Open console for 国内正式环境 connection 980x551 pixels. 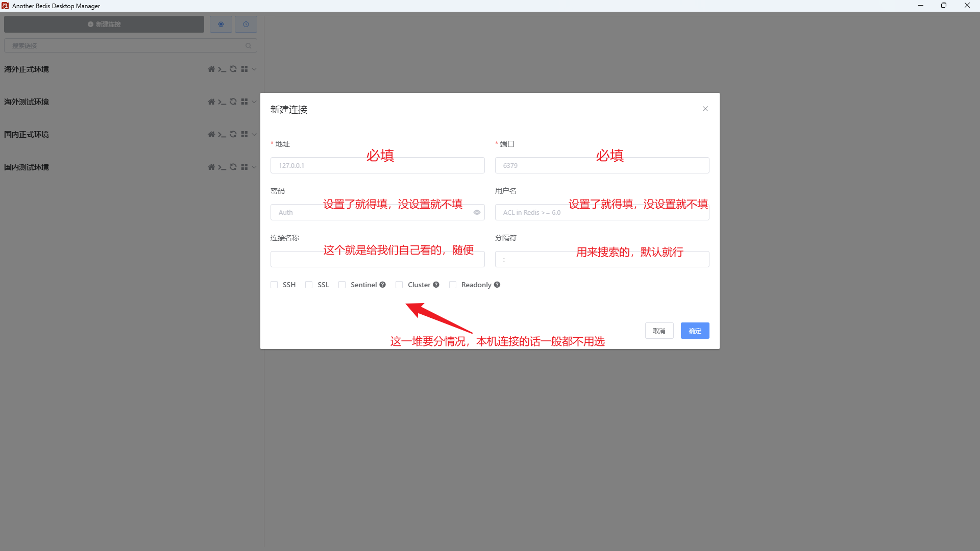[222, 134]
